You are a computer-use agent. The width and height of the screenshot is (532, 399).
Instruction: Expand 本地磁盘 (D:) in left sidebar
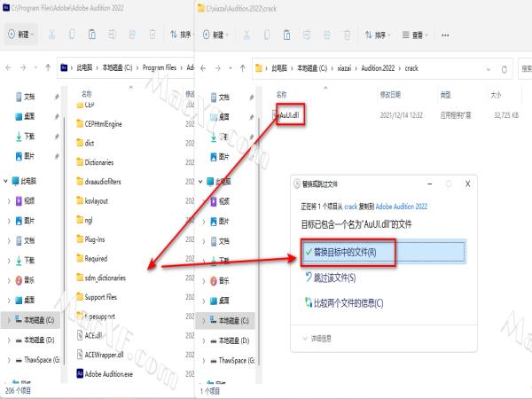click(9, 340)
